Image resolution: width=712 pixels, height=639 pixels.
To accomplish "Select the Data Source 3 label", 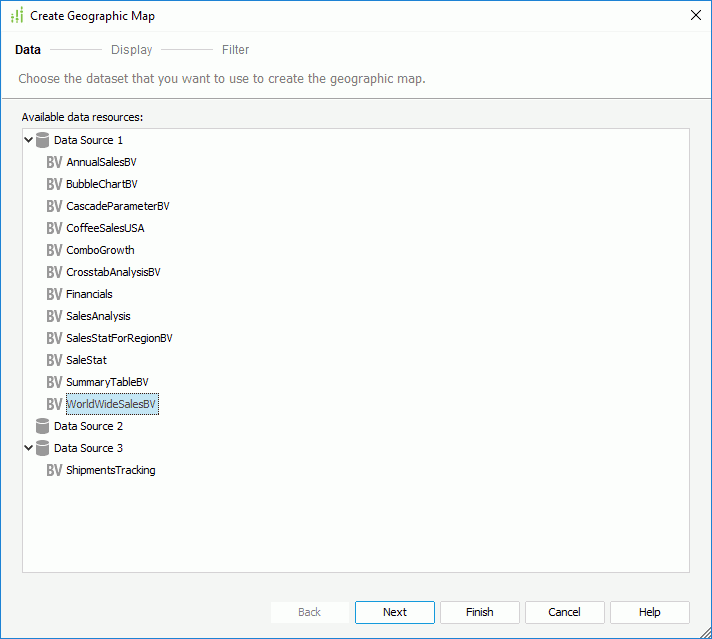I will point(89,448).
